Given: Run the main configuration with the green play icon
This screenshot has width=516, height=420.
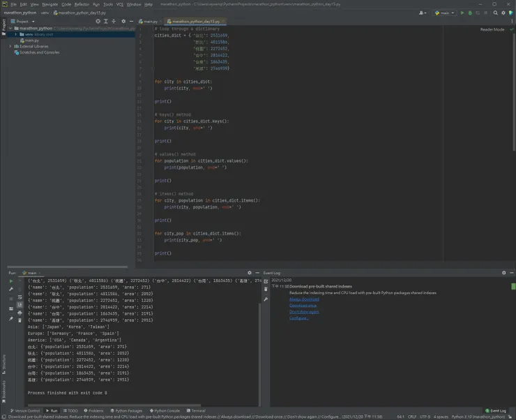Looking at the screenshot, I should 462,13.
